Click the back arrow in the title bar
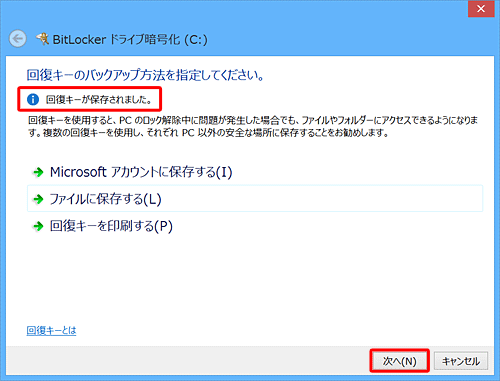Viewport: 500px width, 381px height. 18,39
